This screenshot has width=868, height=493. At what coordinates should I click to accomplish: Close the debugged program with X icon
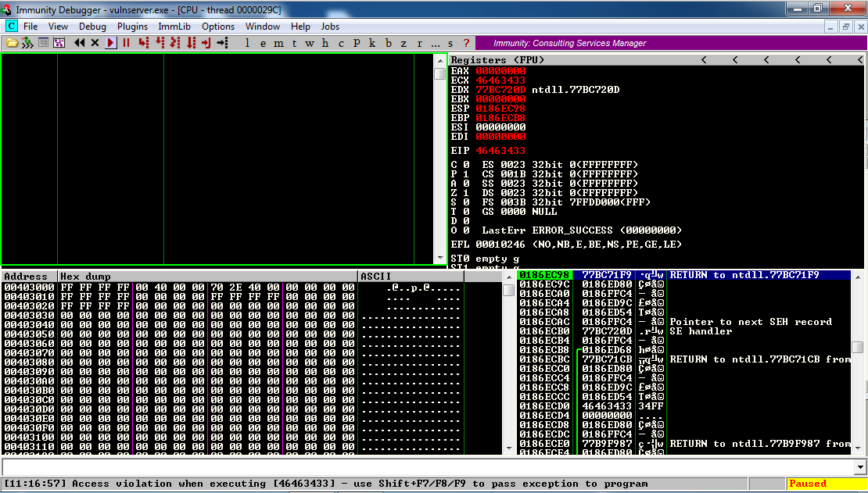pyautogui.click(x=95, y=43)
